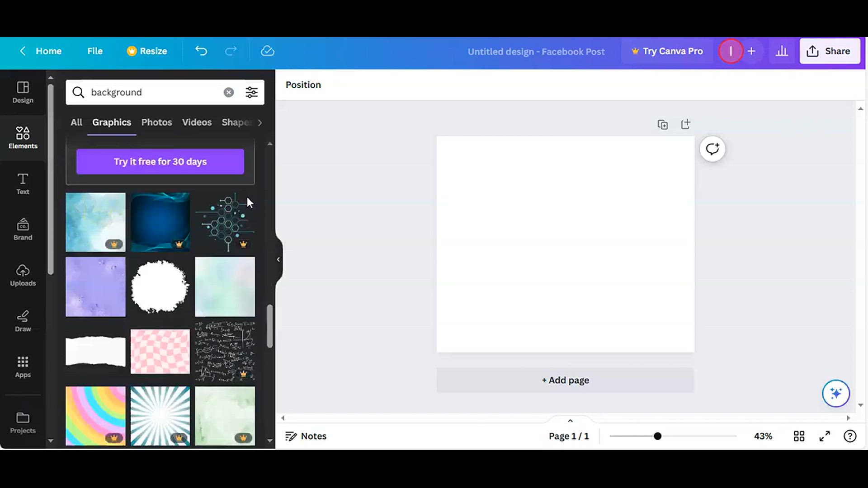Select the dark blue wave background graphic

tap(160, 222)
